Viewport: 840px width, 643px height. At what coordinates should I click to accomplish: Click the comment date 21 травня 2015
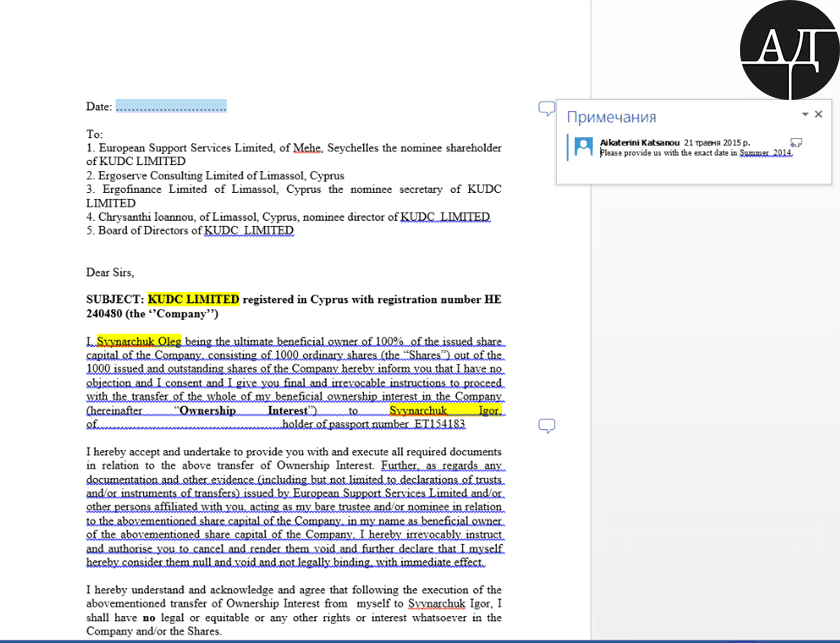[x=717, y=143]
